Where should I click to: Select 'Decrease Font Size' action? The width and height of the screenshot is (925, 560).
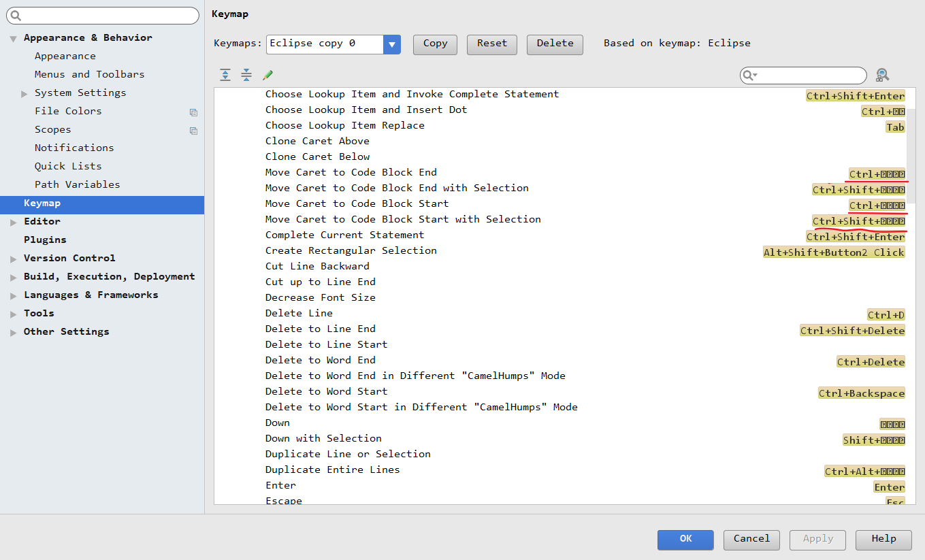tap(321, 298)
